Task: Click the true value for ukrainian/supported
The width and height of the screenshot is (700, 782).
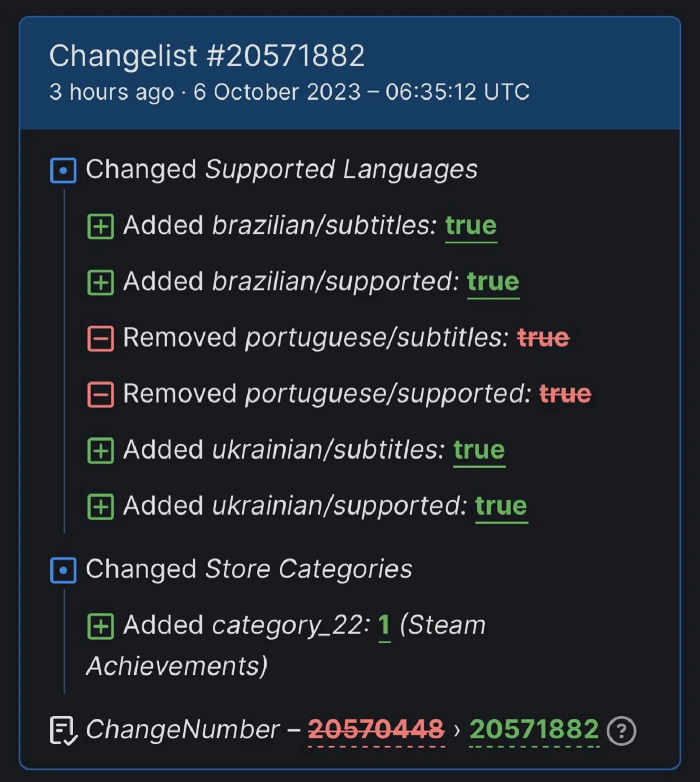Action: [x=501, y=506]
